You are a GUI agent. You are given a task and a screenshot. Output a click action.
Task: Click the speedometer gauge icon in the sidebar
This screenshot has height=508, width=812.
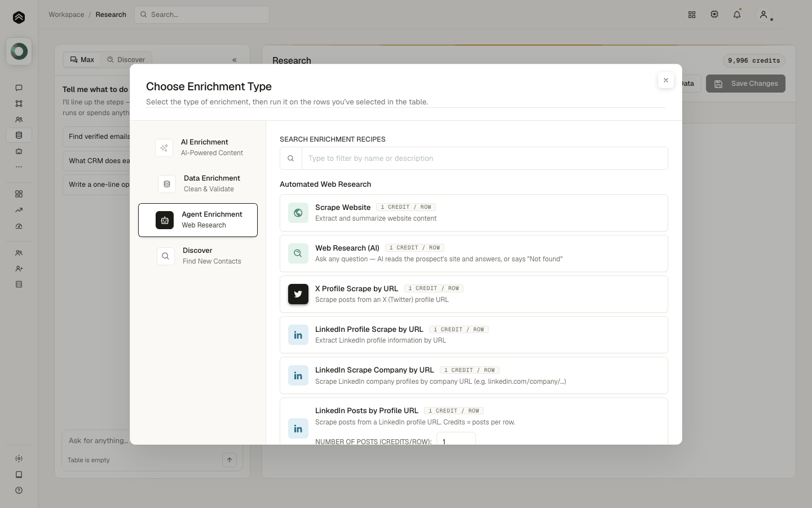[19, 226]
